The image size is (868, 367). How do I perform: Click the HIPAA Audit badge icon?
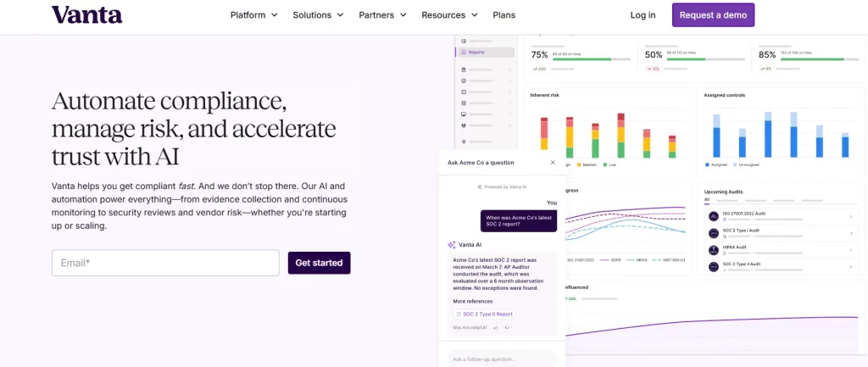pyautogui.click(x=714, y=249)
